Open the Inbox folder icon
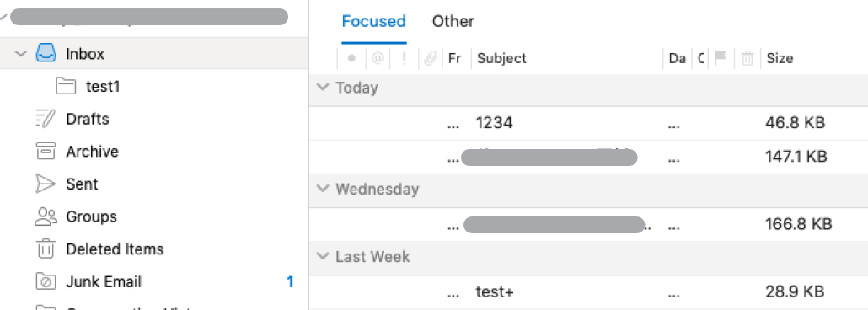 [x=46, y=54]
